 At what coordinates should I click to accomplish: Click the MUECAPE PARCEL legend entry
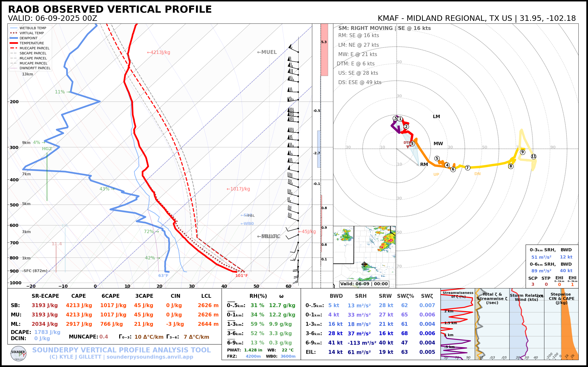pos(34,48)
